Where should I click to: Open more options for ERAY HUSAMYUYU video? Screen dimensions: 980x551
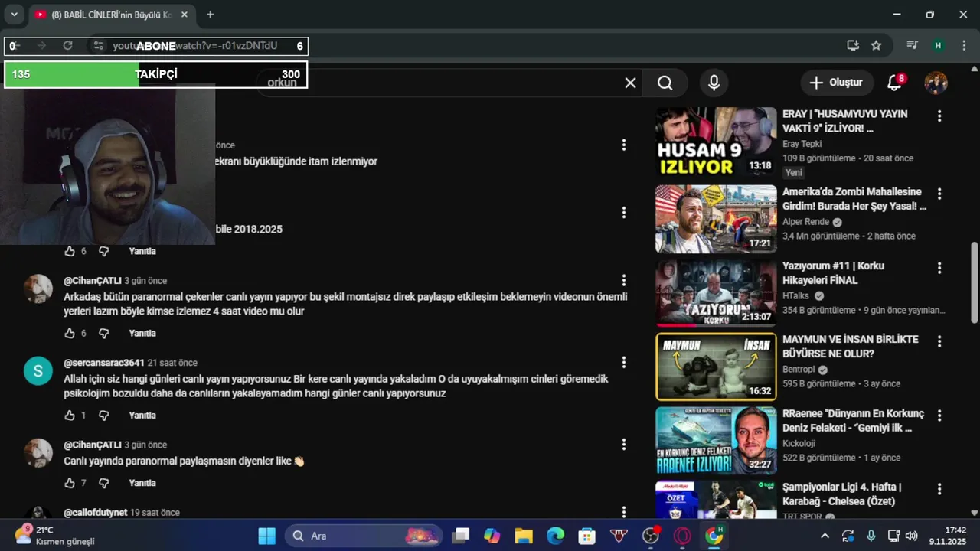coord(939,116)
